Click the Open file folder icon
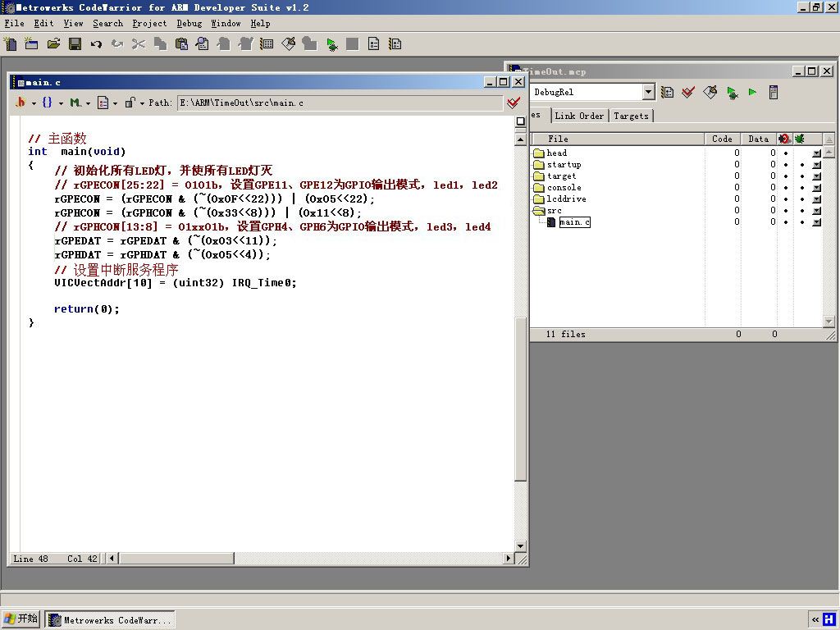The height and width of the screenshot is (630, 840). (x=53, y=44)
